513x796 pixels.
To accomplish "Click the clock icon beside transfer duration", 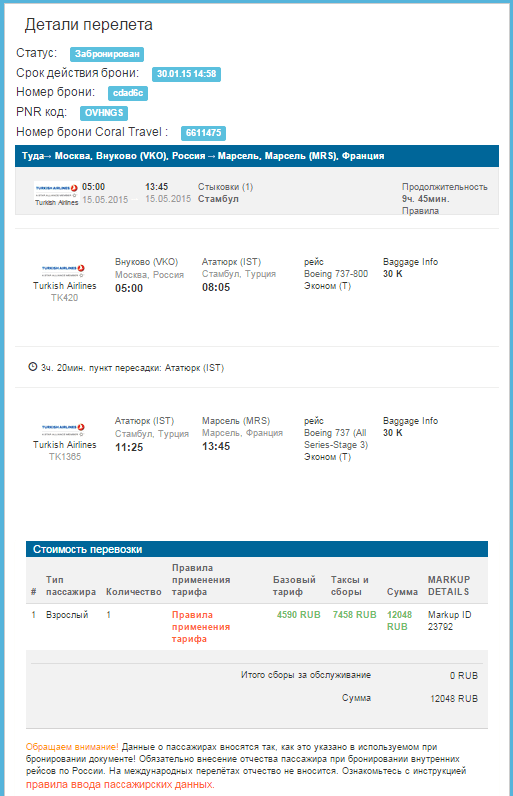I will 32,367.
